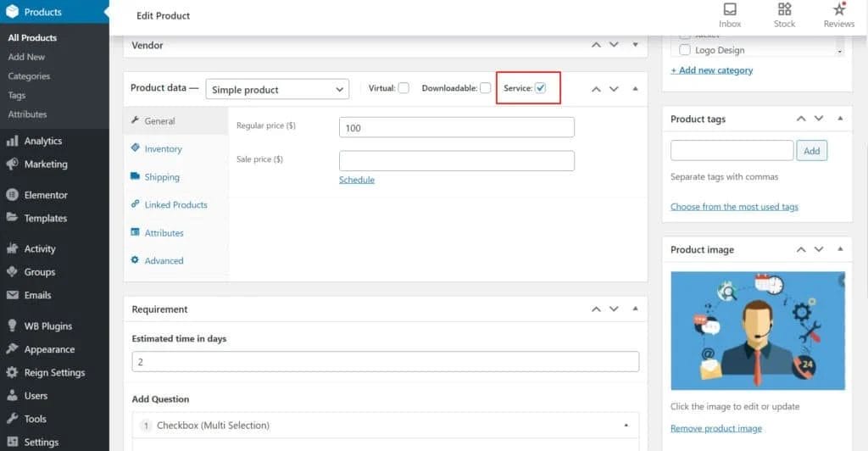Click the Add button for product tags

point(811,151)
